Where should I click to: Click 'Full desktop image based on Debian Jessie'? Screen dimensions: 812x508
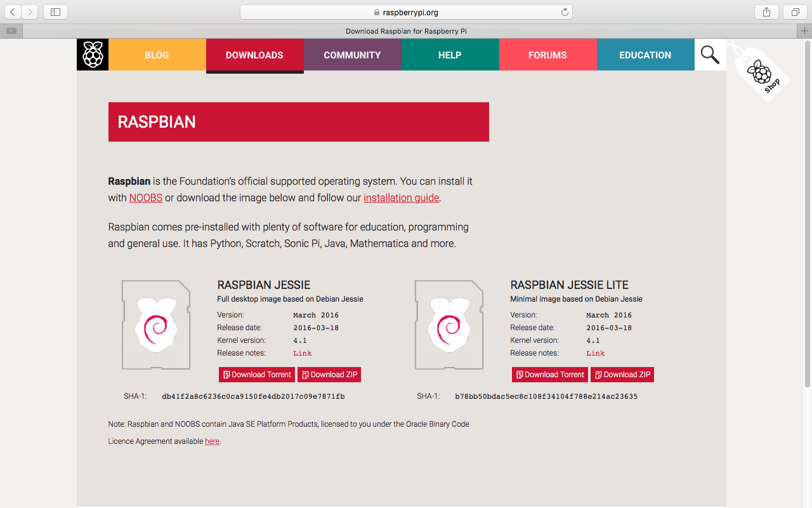click(x=291, y=299)
